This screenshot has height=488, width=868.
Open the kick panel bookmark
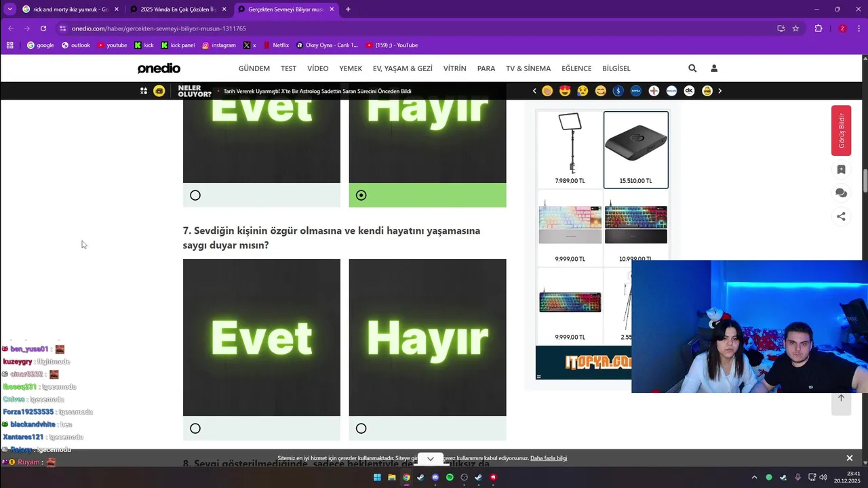coord(178,45)
